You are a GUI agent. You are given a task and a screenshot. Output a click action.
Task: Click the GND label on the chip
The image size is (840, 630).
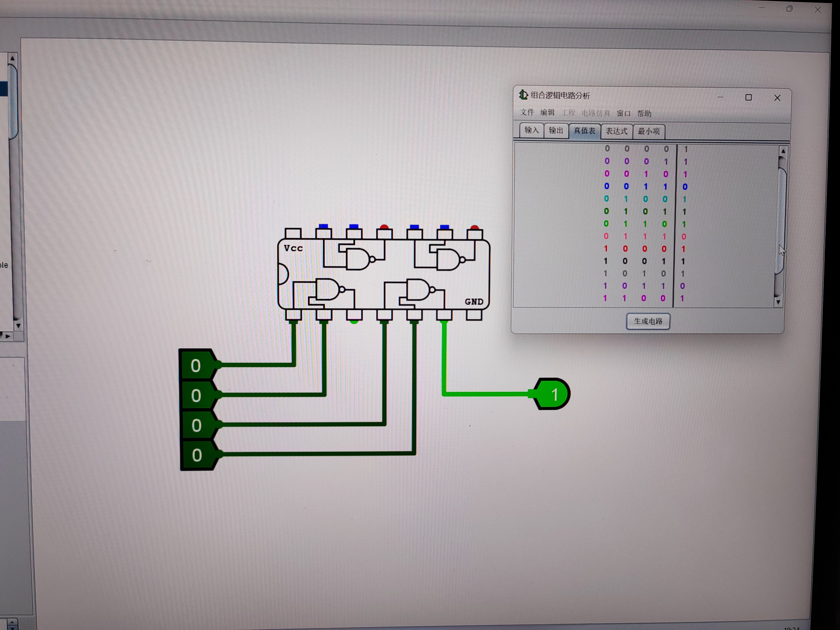(x=474, y=302)
